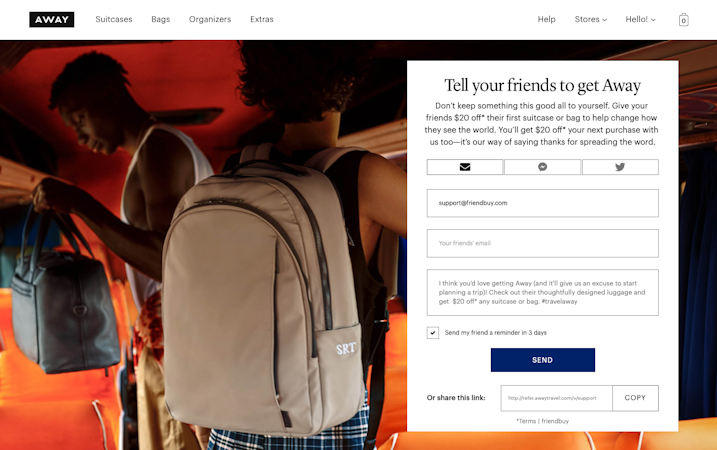Click the AWAY logo
This screenshot has height=450, width=717.
(52, 20)
